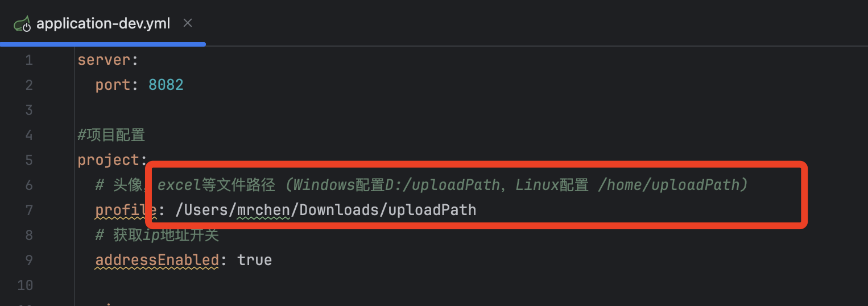This screenshot has height=306, width=868.
Task: Click the port key on line 2
Action: tap(113, 85)
